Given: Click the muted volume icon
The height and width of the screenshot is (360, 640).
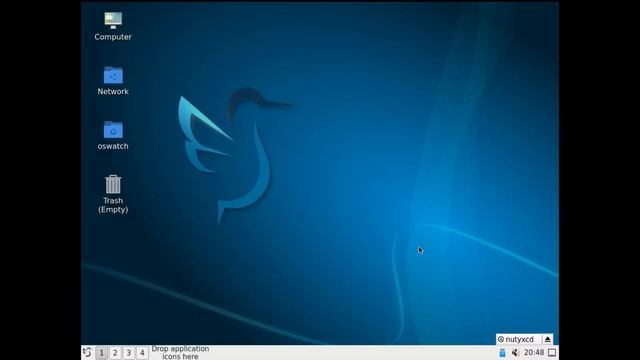Looking at the screenshot, I should pyautogui.click(x=515, y=353).
